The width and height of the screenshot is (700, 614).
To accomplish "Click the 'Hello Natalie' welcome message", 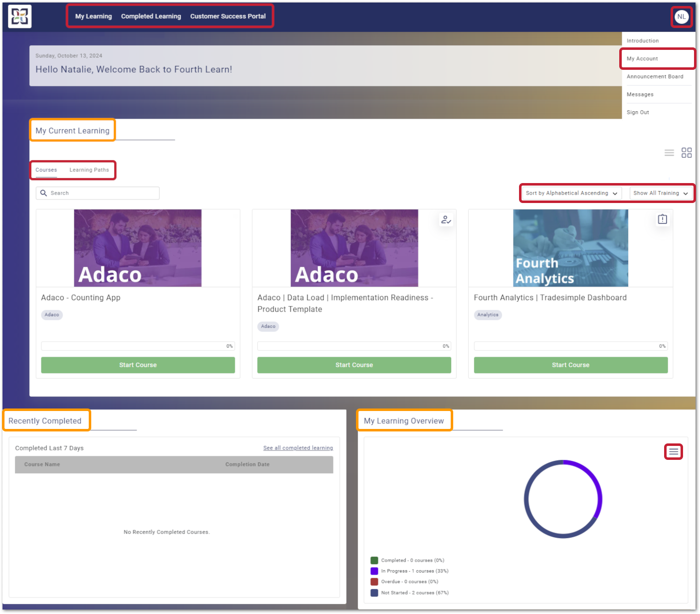I will [134, 69].
